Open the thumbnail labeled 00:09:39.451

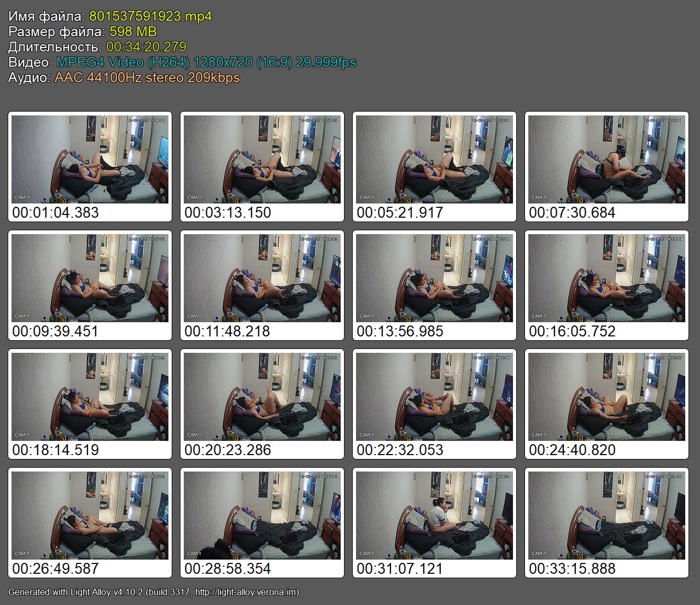(90, 278)
